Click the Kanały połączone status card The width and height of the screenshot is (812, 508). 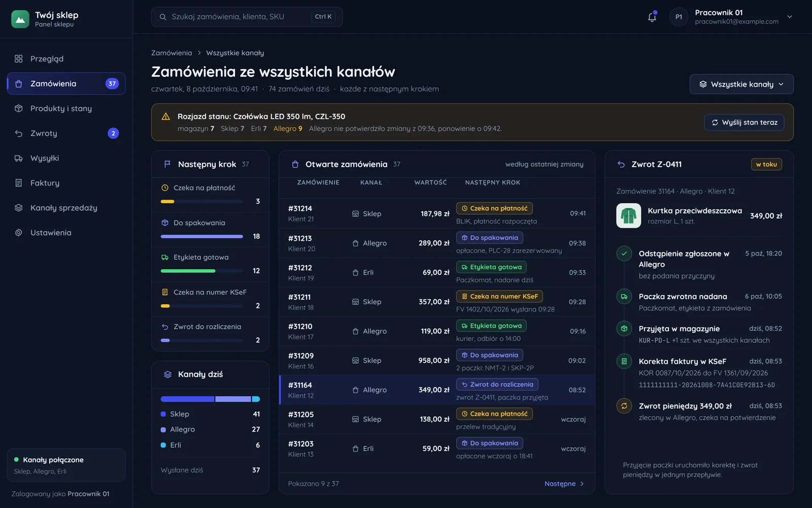[x=66, y=465]
